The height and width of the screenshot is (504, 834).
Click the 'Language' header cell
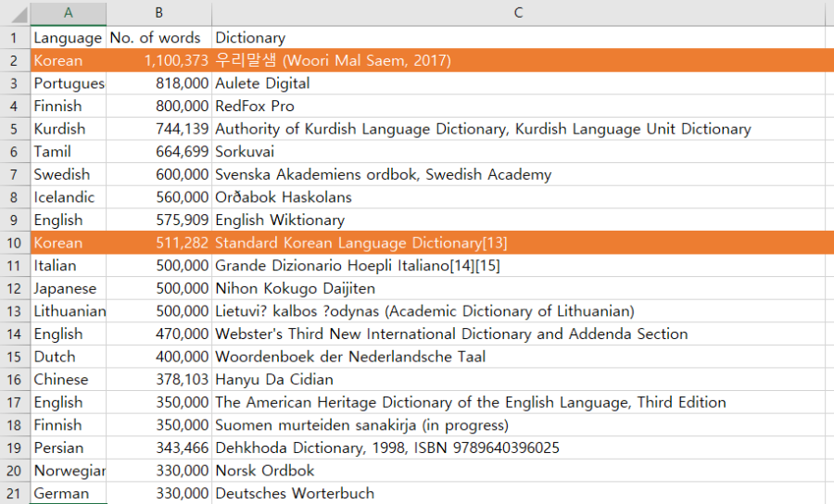68,38
